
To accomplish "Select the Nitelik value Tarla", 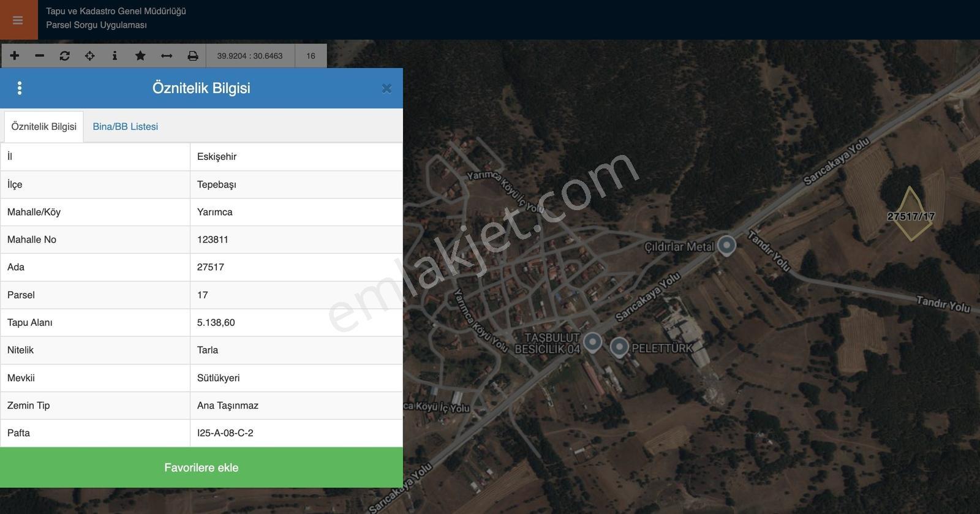I will (296, 350).
